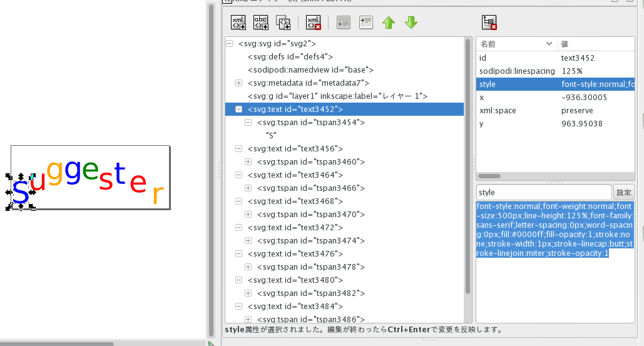The image size is (644, 346).
Task: Expand the tspan3478 node
Action: pyautogui.click(x=248, y=267)
